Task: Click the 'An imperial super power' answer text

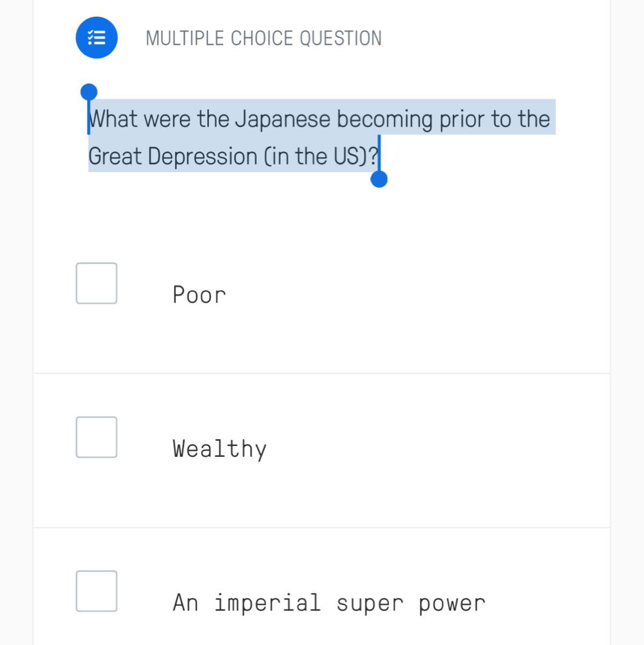Action: (329, 603)
